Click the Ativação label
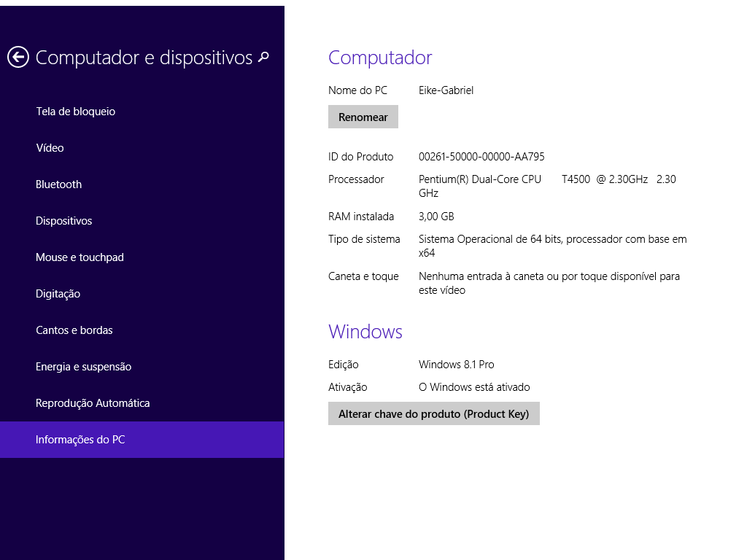 tap(348, 387)
